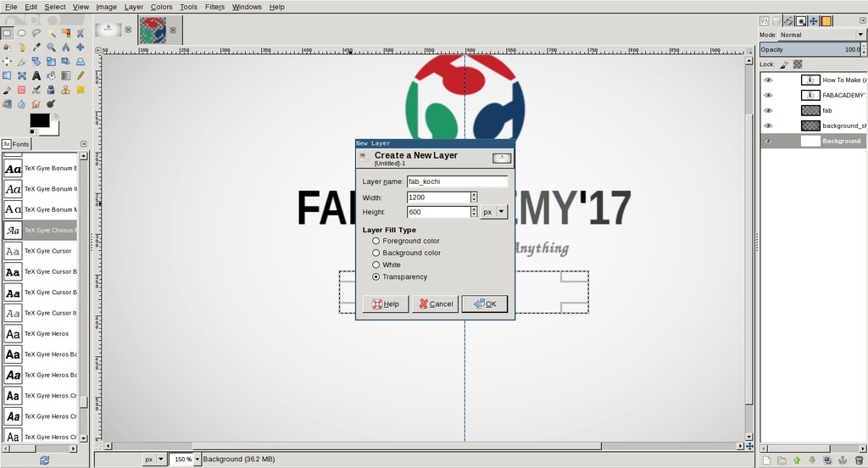The height and width of the screenshot is (468, 868).
Task: Open Fonts panel configuration menu arrow
Action: point(84,144)
